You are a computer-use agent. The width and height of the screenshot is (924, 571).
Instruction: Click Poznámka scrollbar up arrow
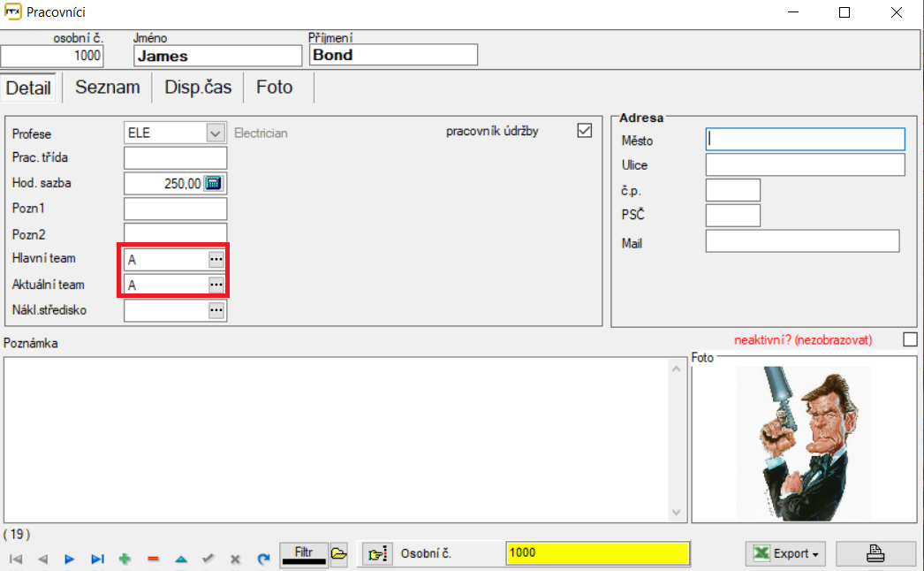pos(677,369)
